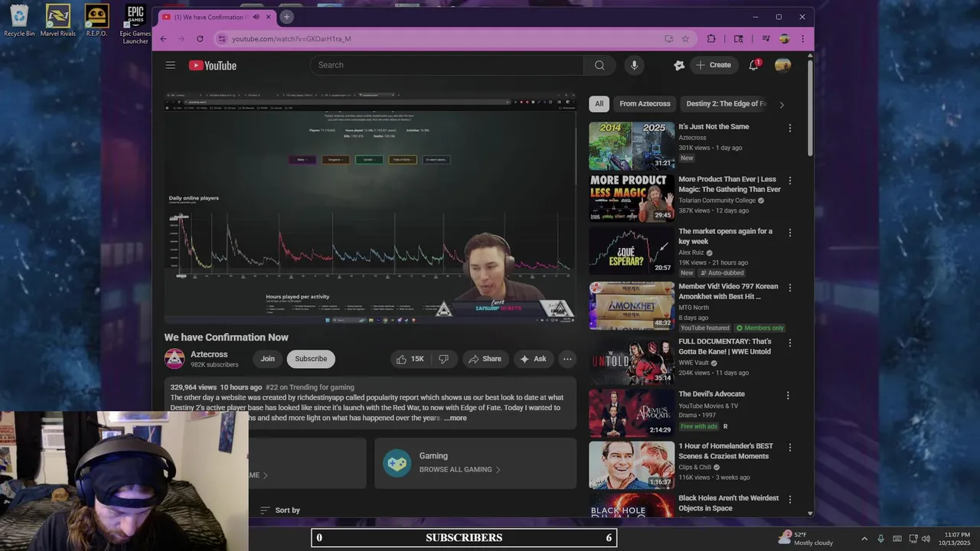Open The market opens again thumbnail

tap(632, 250)
